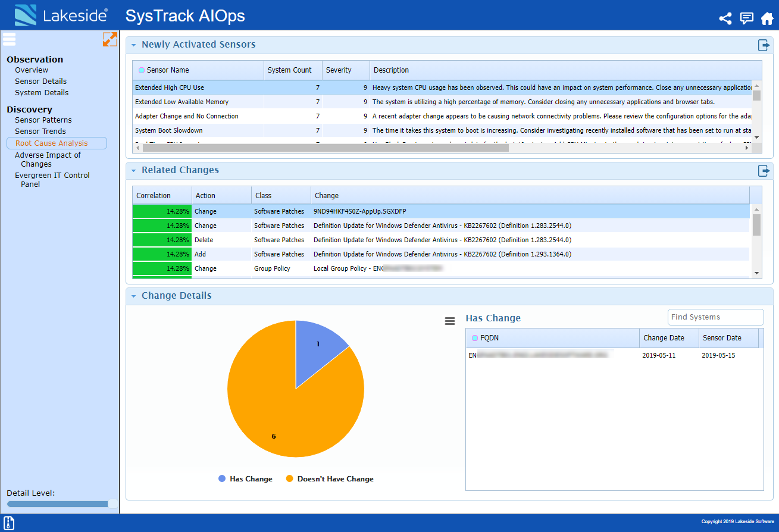
Task: Click the FQDN column circle icon
Action: [x=475, y=338]
